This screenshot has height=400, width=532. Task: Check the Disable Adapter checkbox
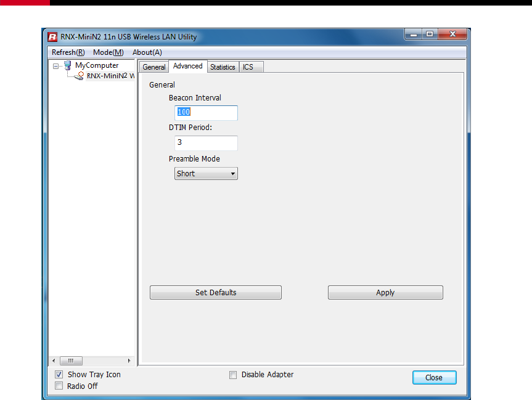pyautogui.click(x=233, y=375)
